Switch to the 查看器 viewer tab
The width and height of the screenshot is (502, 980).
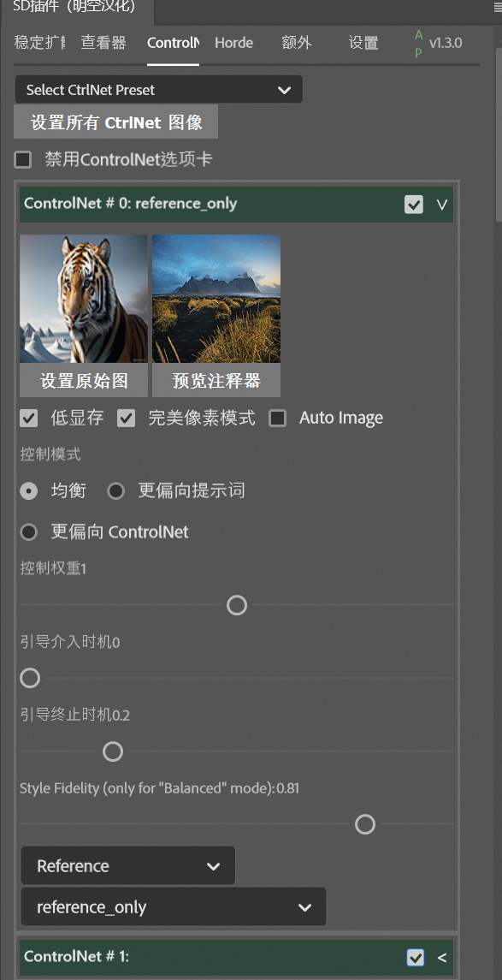[x=103, y=42]
